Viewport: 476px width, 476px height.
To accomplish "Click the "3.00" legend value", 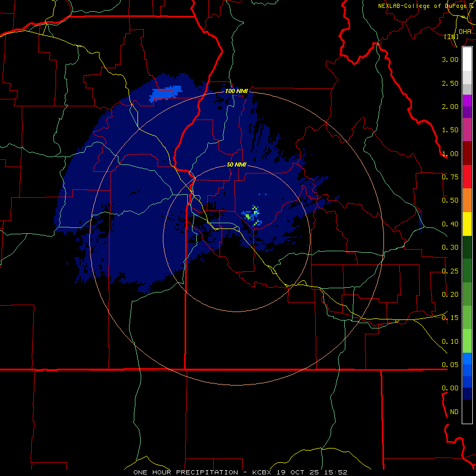I will tap(450, 59).
